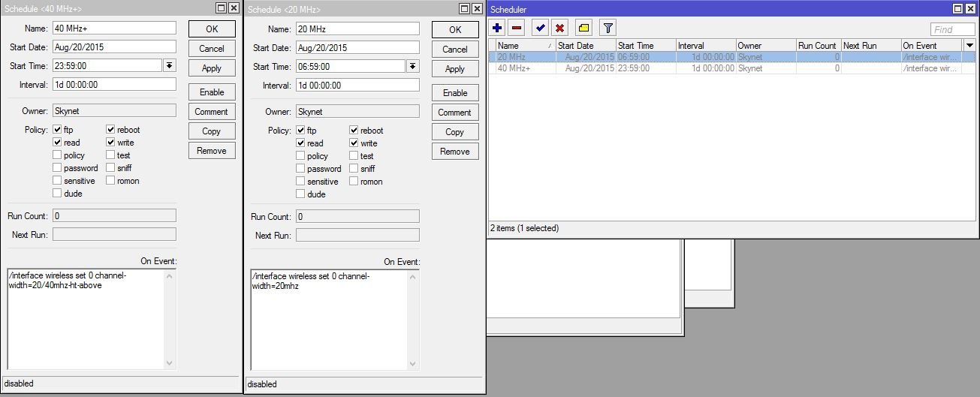This screenshot has width=980, height=397.
Task: Open the column chooser dropdown in Scheduler table
Action: 969,46
